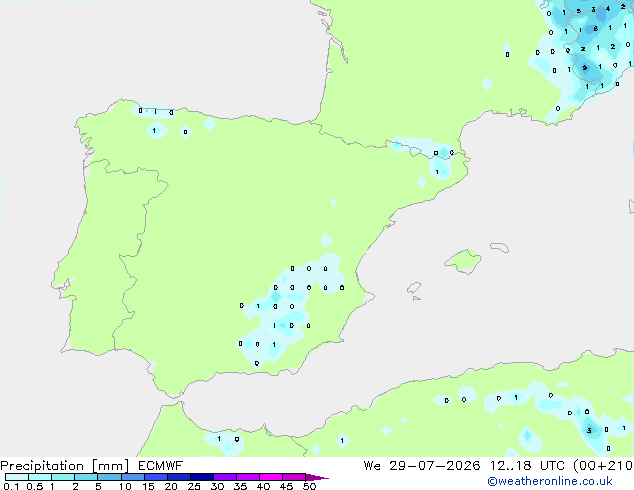Click the legend tick label '50'
The width and height of the screenshot is (634, 490).
pyautogui.click(x=309, y=486)
